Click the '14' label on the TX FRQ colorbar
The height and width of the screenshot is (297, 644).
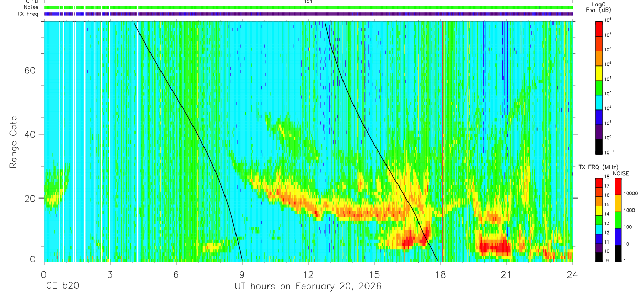(607, 214)
